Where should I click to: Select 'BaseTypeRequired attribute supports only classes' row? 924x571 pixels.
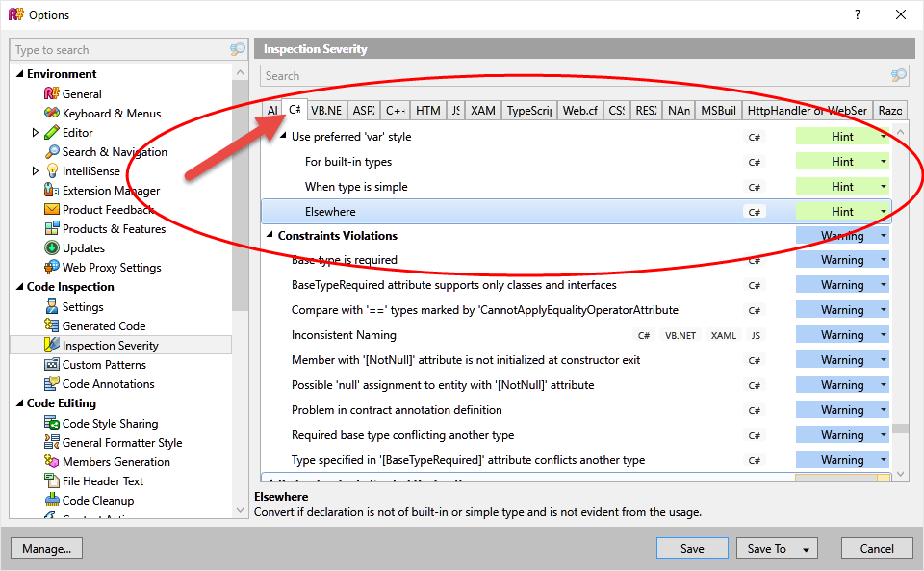coord(576,285)
